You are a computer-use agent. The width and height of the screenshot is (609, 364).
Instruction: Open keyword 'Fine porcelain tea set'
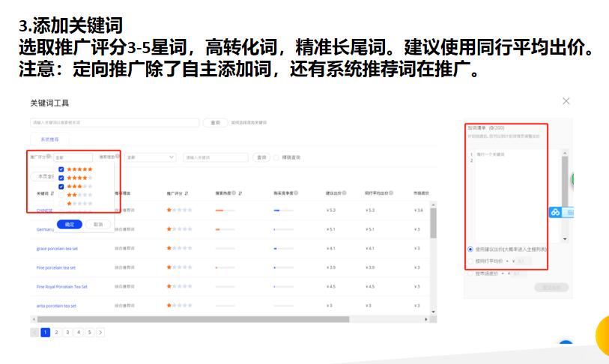[56, 267]
